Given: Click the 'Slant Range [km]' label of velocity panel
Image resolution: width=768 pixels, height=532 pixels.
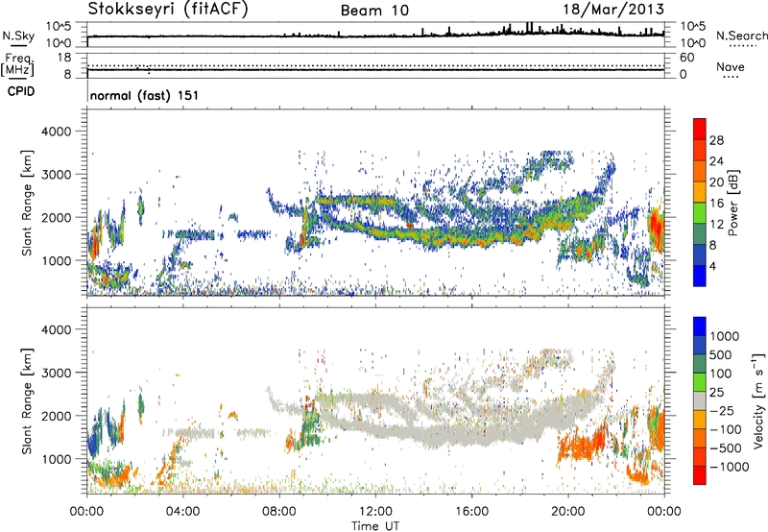Looking at the screenshot, I should [28, 400].
